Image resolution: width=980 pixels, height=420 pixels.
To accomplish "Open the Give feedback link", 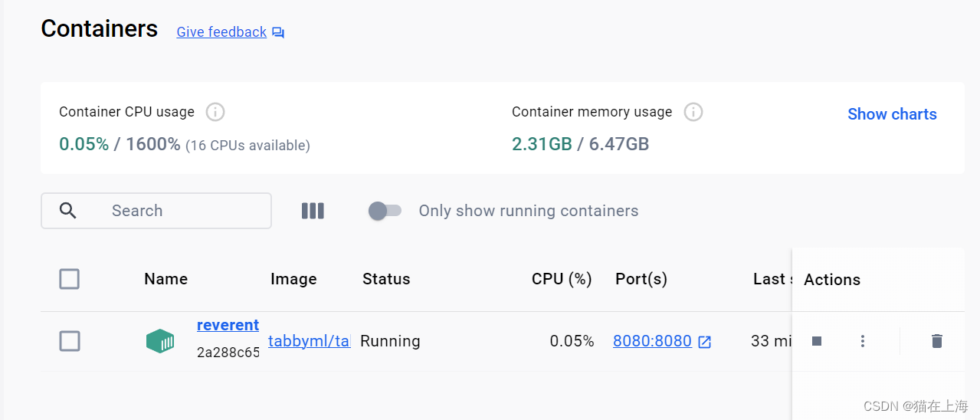I will tap(221, 32).
